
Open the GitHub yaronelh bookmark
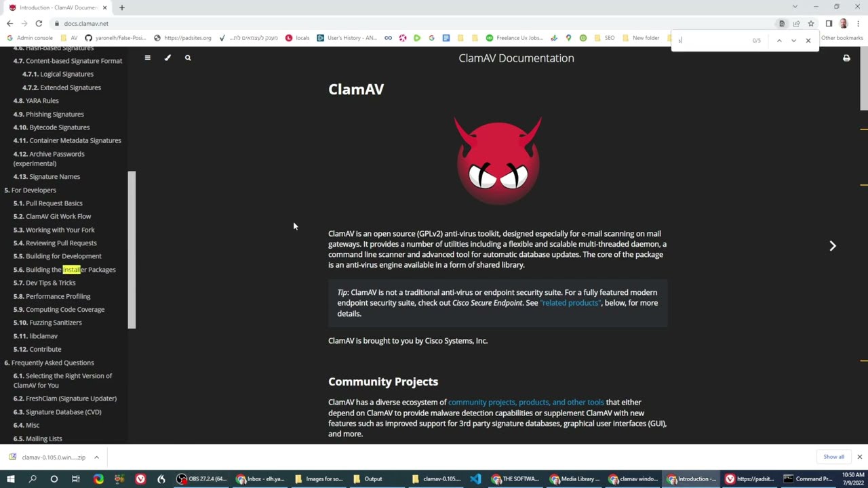coord(115,38)
